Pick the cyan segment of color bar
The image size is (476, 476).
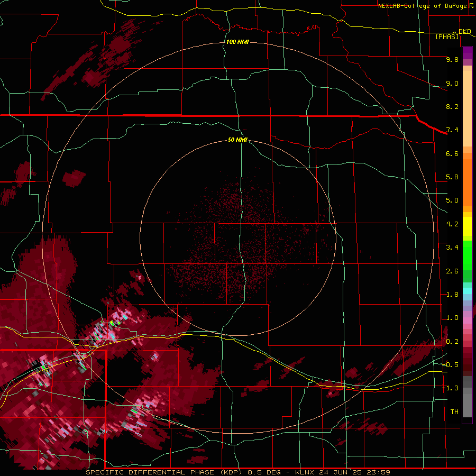pyautogui.click(x=467, y=291)
